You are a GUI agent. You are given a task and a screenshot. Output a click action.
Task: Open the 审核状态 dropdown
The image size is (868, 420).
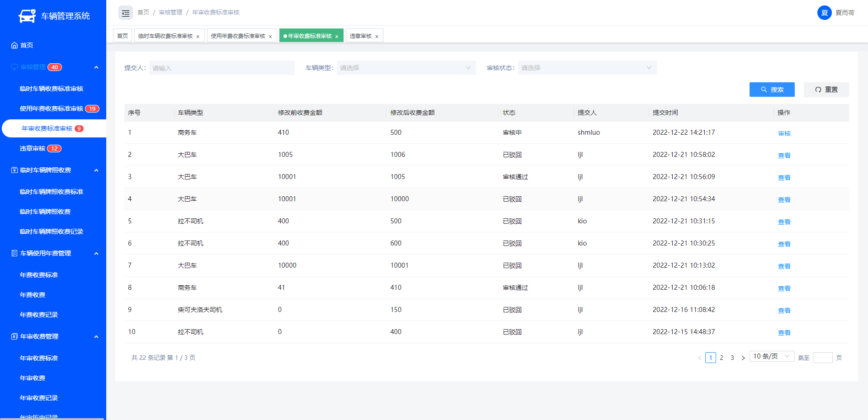(x=587, y=68)
